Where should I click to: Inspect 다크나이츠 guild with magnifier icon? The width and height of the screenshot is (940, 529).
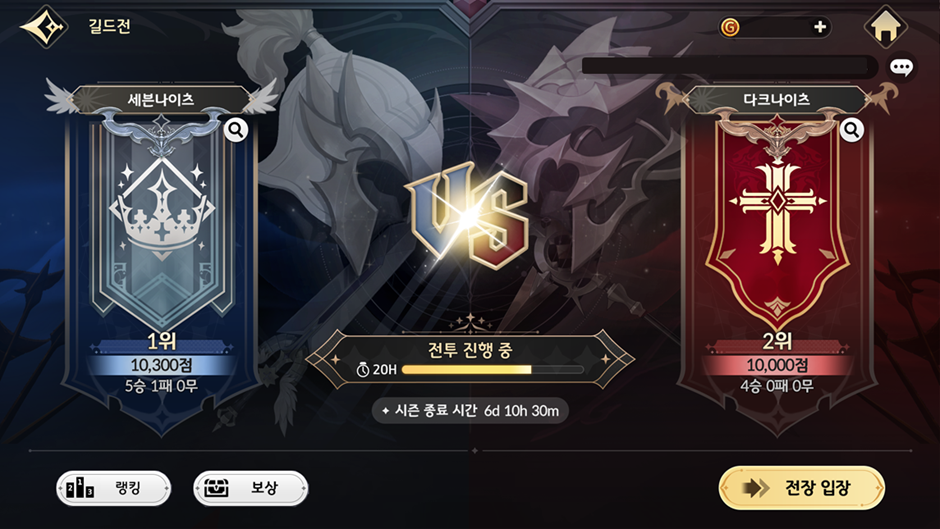pos(851,130)
